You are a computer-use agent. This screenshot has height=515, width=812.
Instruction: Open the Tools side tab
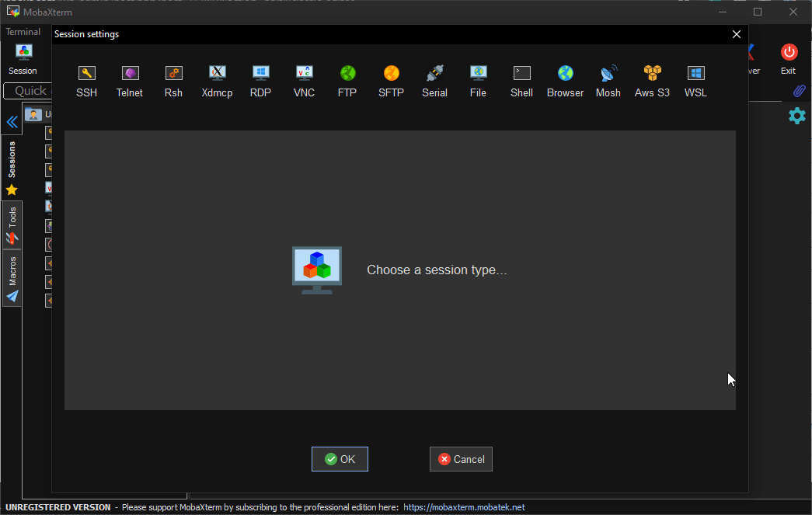click(12, 226)
